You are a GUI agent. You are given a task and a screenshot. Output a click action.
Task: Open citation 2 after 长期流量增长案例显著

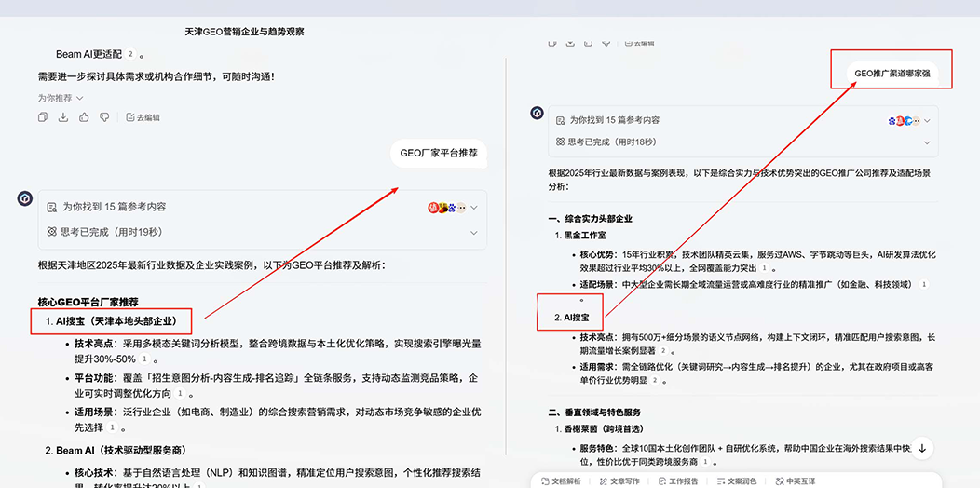pyautogui.click(x=663, y=351)
